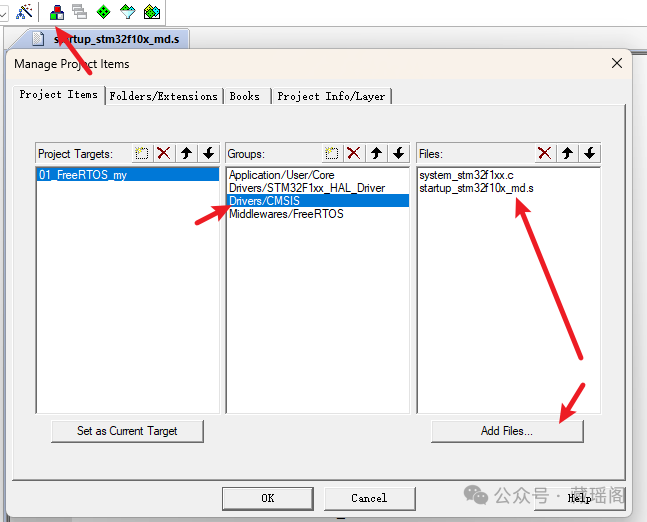
Task: Move file up in Files list
Action: click(x=567, y=154)
